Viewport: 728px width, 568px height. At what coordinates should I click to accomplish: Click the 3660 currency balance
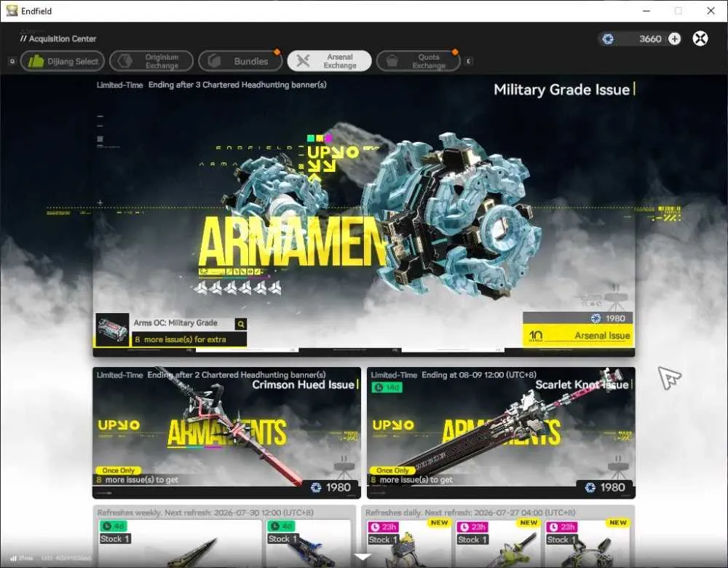click(x=650, y=39)
